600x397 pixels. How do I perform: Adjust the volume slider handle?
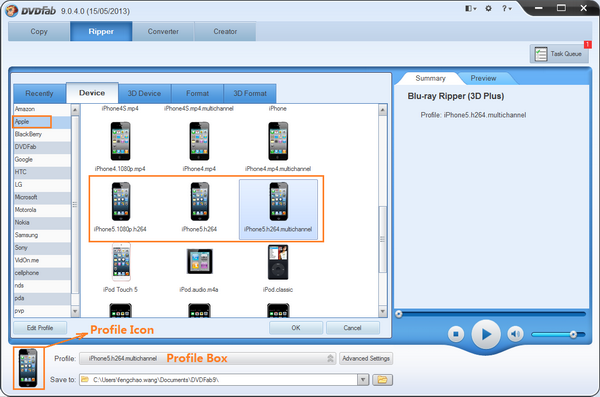tap(573, 334)
